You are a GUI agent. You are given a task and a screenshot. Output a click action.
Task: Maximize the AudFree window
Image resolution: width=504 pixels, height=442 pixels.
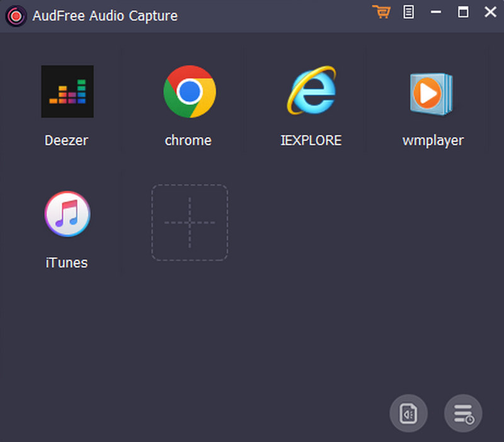click(462, 11)
